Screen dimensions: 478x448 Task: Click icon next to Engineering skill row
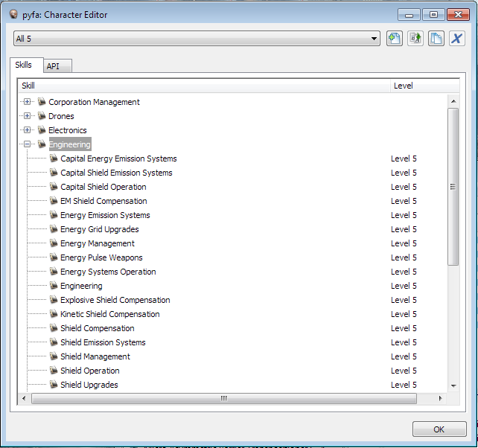click(54, 285)
